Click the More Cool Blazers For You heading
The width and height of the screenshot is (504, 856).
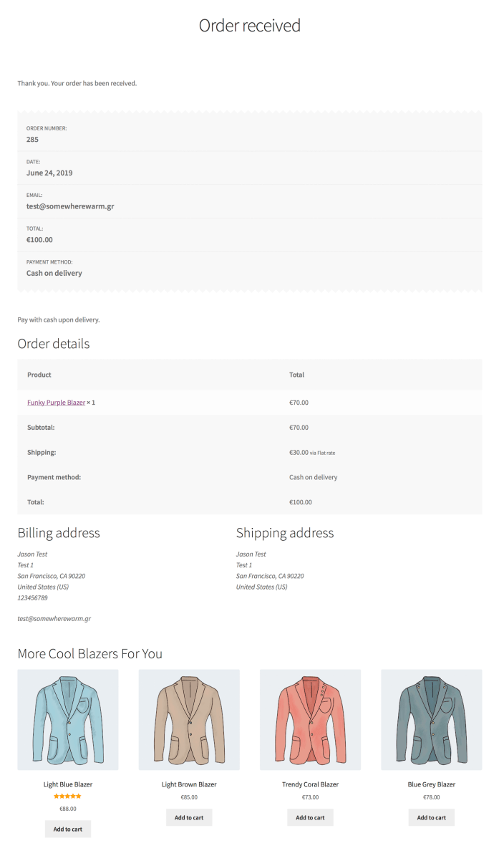pyautogui.click(x=90, y=654)
